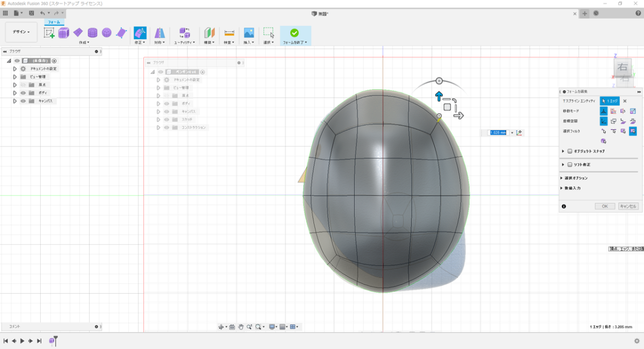Undo the last action
Screen dimensions: 644x349
click(43, 13)
